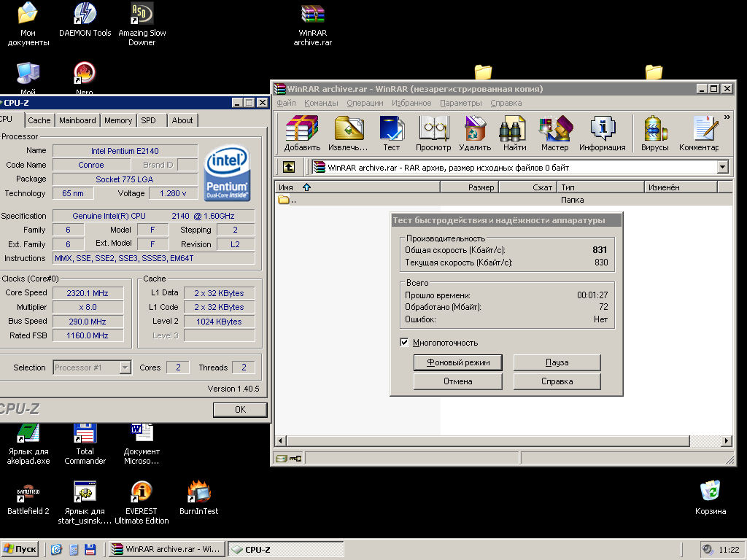This screenshot has width=747, height=560.
Task: Open the Операции menu in WinRAR
Action: (x=365, y=103)
